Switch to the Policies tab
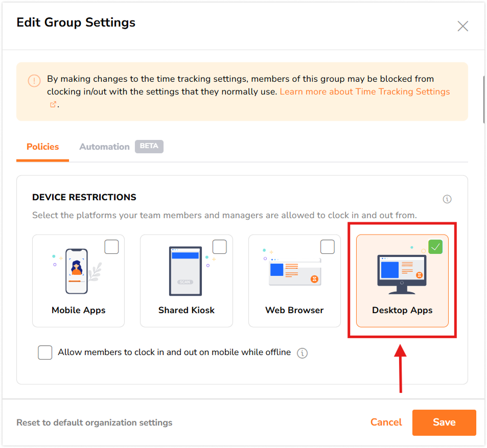Screen dimensions: 487x448 43,147
